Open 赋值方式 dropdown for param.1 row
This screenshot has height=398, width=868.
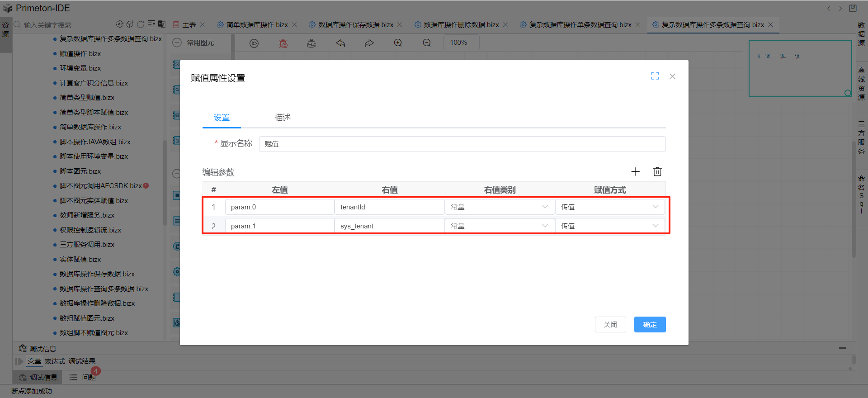click(x=609, y=226)
